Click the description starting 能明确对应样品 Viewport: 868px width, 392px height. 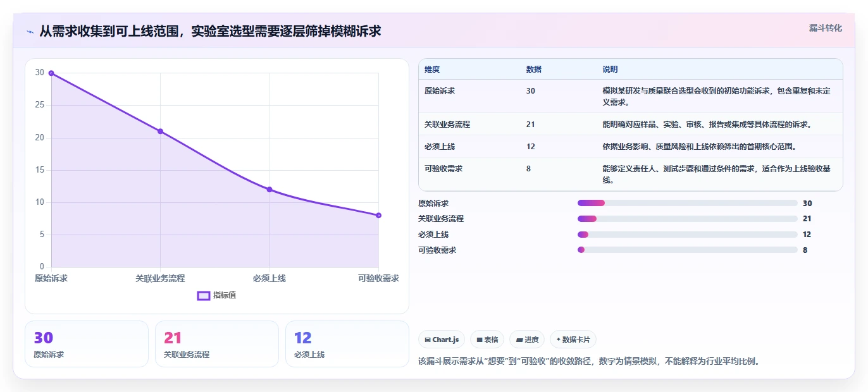(x=707, y=125)
